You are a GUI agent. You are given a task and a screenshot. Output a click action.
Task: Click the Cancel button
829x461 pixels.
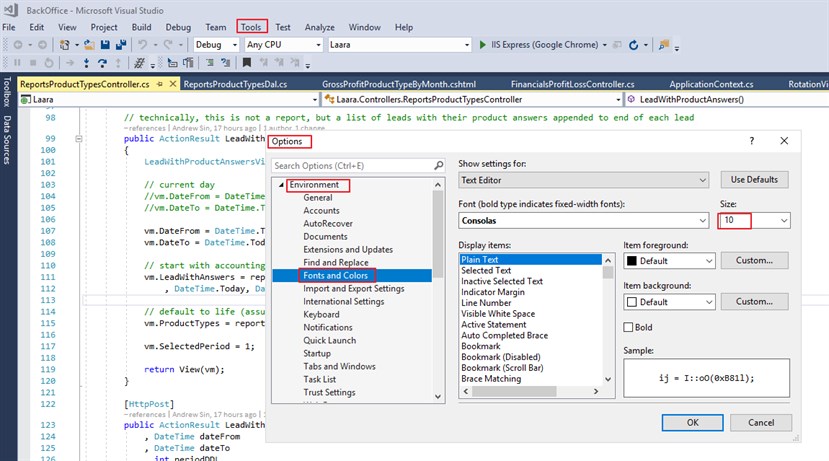761,422
